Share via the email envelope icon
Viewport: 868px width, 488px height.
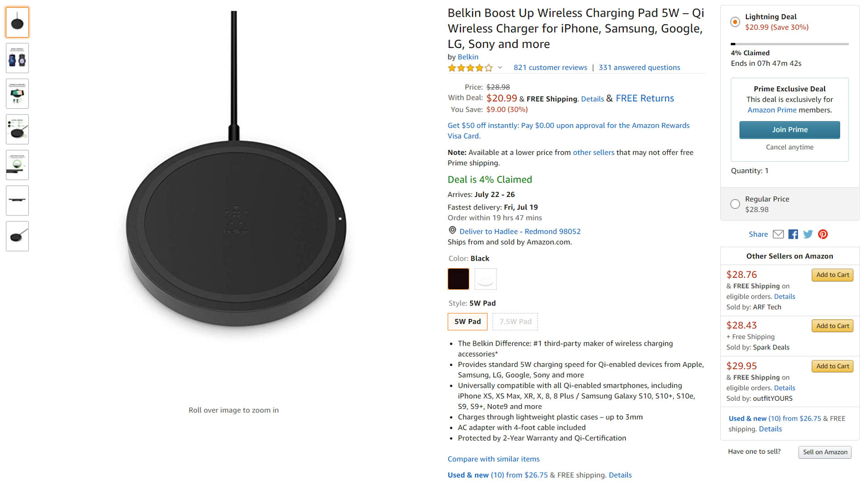(778, 234)
